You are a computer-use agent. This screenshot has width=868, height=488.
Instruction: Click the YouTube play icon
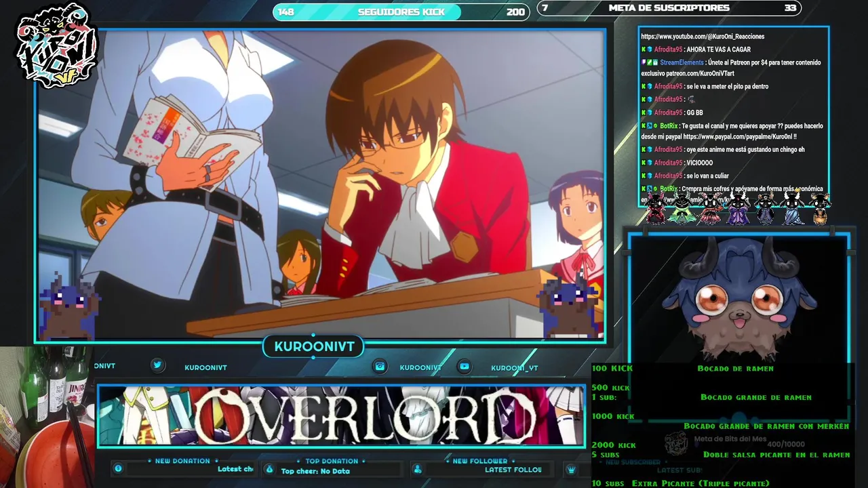click(465, 366)
